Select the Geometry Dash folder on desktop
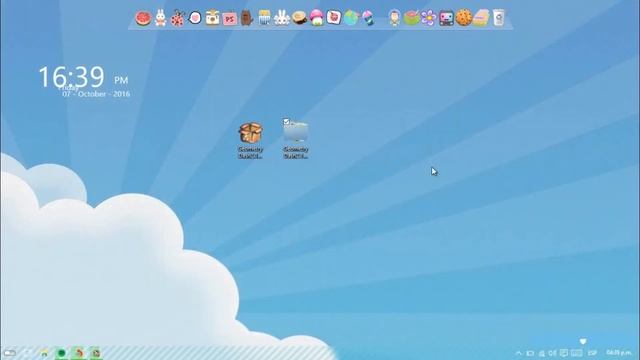 click(x=296, y=140)
